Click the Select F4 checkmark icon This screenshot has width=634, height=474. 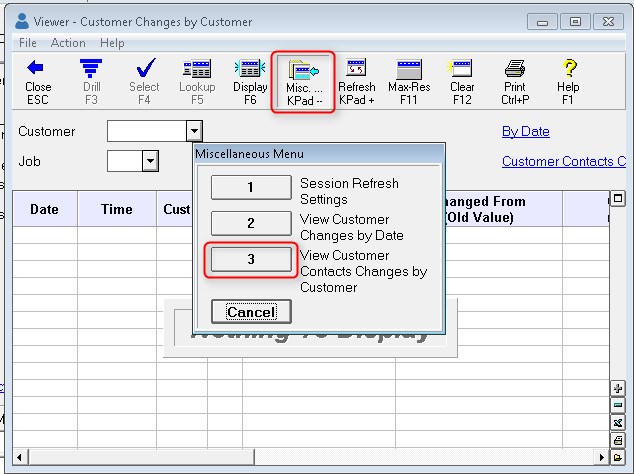click(144, 70)
